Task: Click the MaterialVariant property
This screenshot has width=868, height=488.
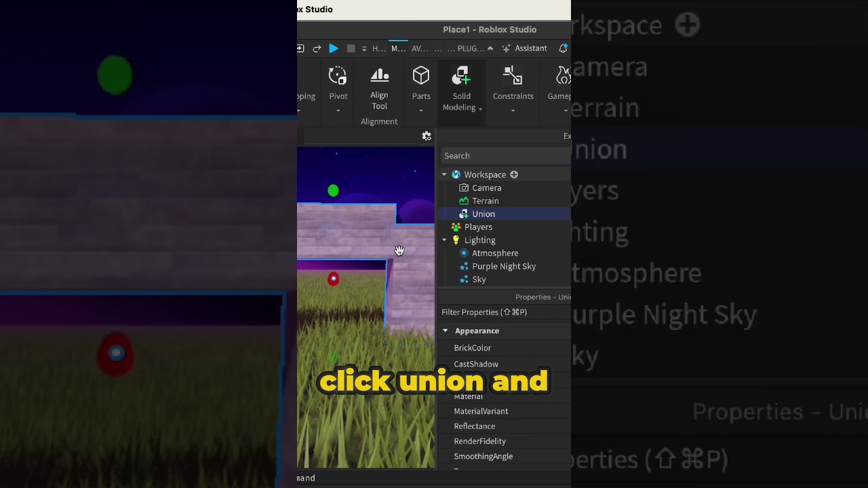Action: 481,411
